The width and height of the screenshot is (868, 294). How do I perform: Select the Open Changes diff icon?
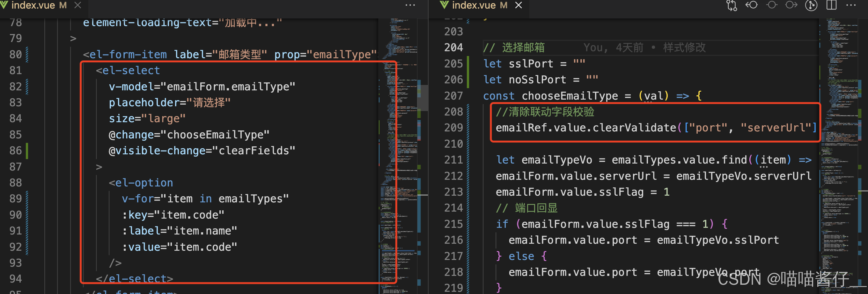pyautogui.click(x=732, y=5)
